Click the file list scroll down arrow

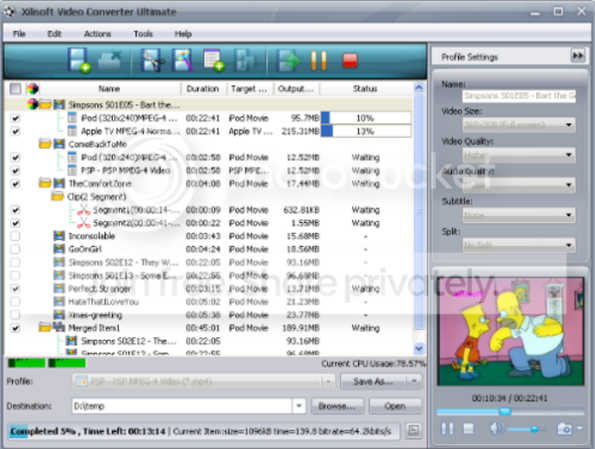pyautogui.click(x=419, y=348)
